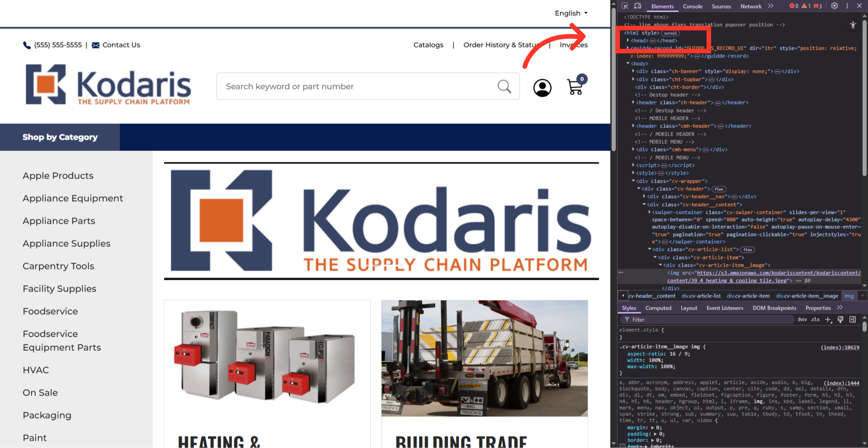Open the Computed styles tab
The image size is (868, 448).
[658, 308]
